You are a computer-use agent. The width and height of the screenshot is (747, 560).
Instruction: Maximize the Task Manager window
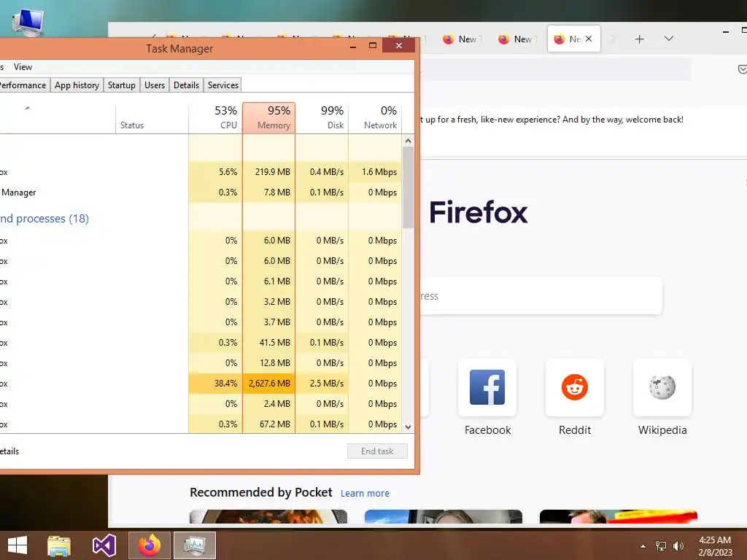[373, 46]
